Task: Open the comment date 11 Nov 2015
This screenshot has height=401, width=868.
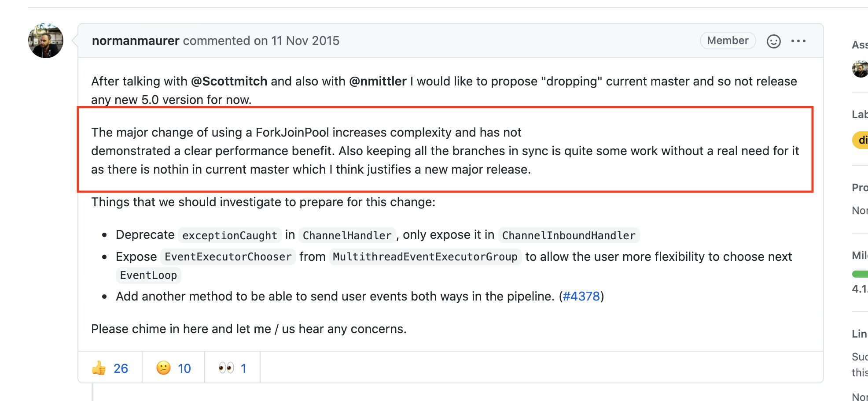Action: 305,41
